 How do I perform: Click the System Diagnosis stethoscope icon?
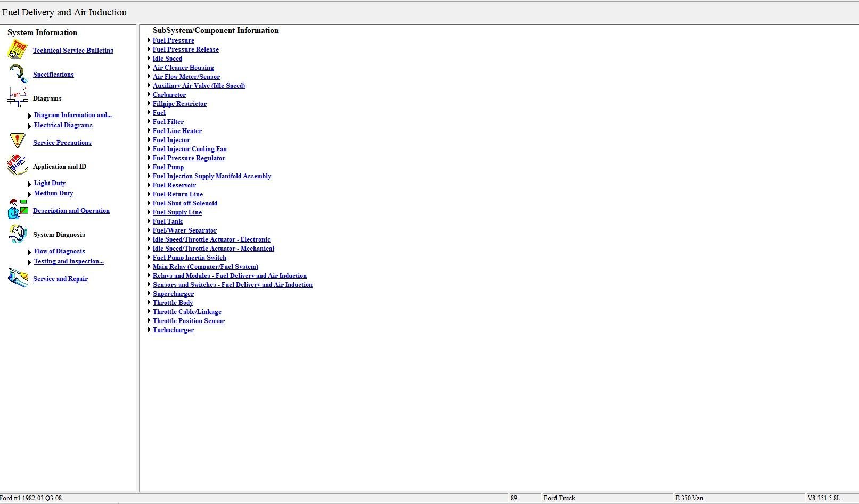click(x=18, y=234)
